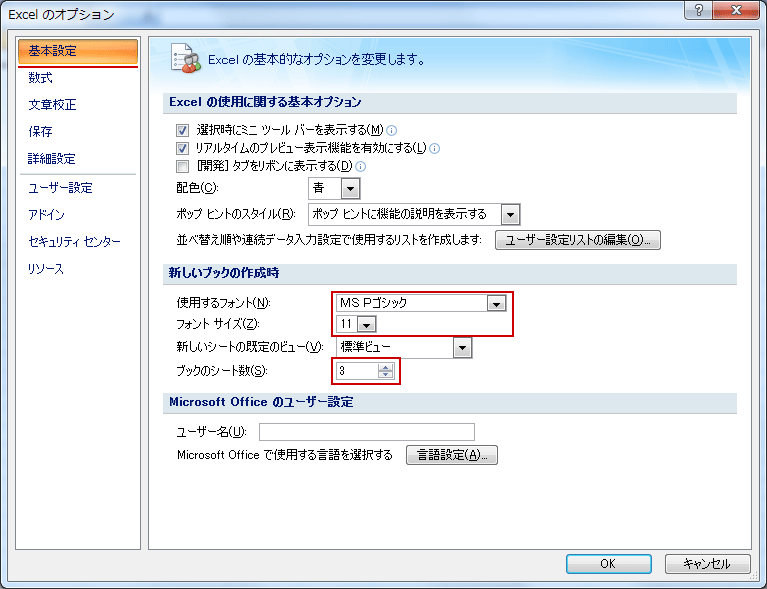
Task: Click 言語設定 button
Action: (452, 455)
